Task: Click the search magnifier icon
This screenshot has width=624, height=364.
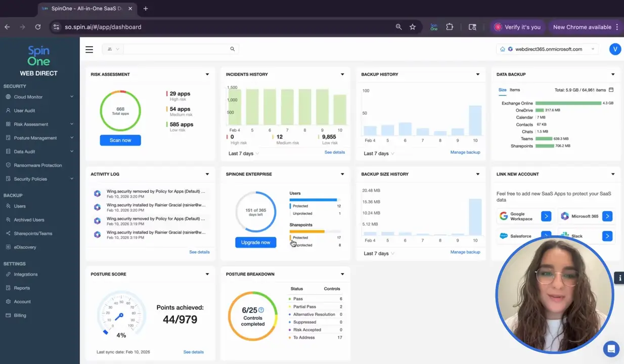Action: coord(232,49)
